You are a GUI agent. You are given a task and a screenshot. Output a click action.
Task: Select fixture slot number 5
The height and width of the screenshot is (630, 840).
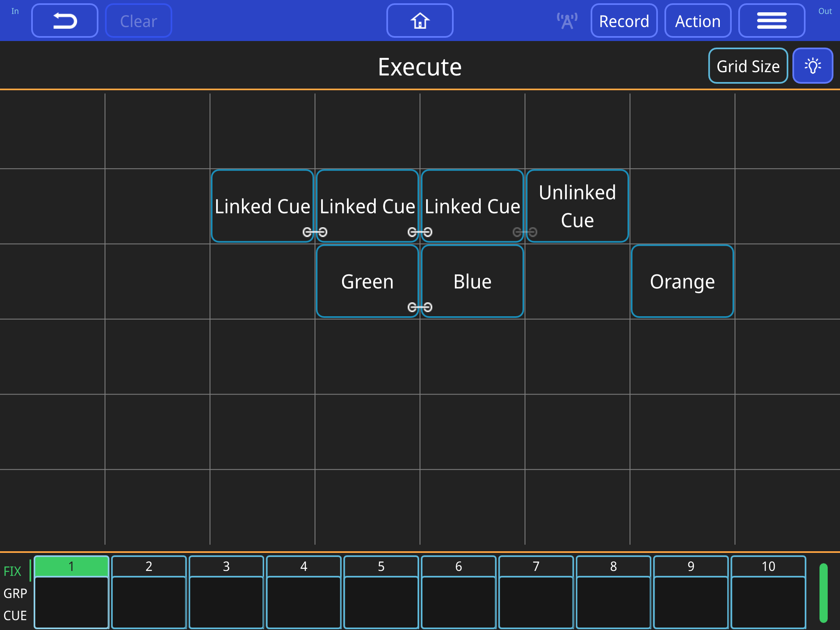pos(381,591)
